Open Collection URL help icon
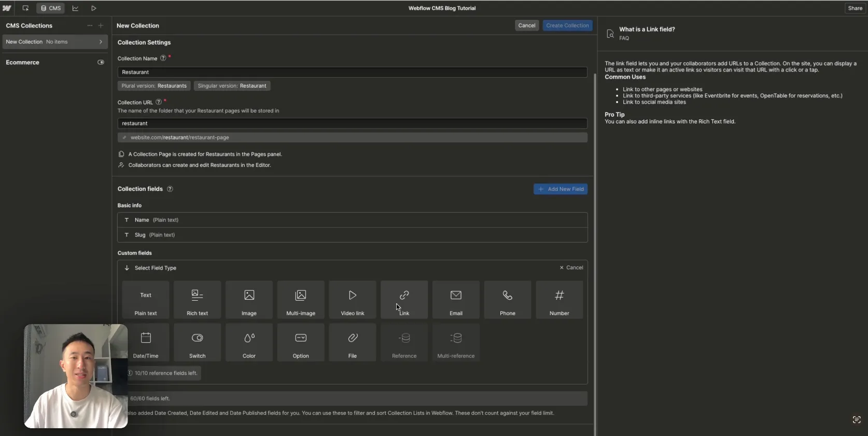This screenshot has width=868, height=436. click(159, 102)
